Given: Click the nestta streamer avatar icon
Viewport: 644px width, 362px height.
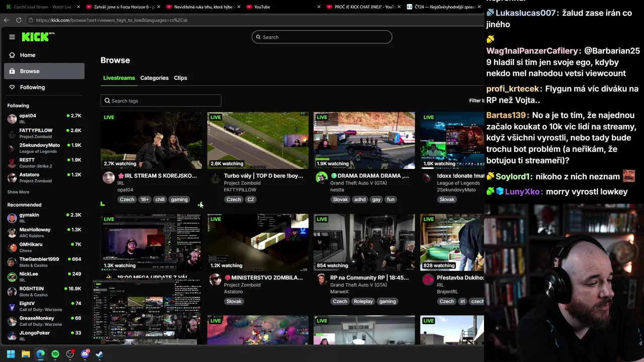Looking at the screenshot, I should [x=321, y=177].
